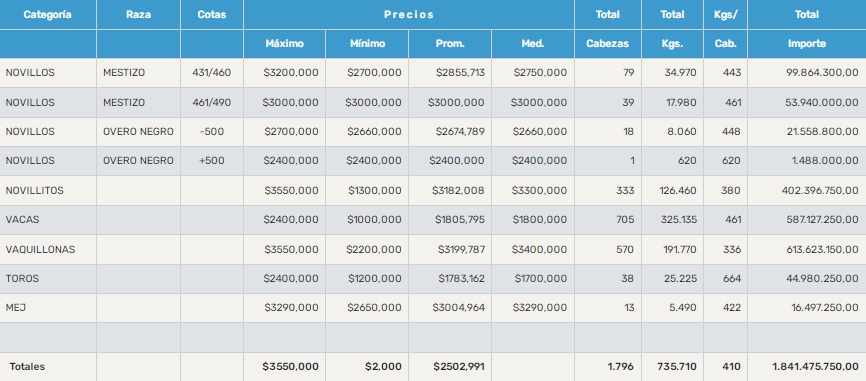Select the Cabezas column header
This screenshot has height=381, width=866.
[608, 44]
